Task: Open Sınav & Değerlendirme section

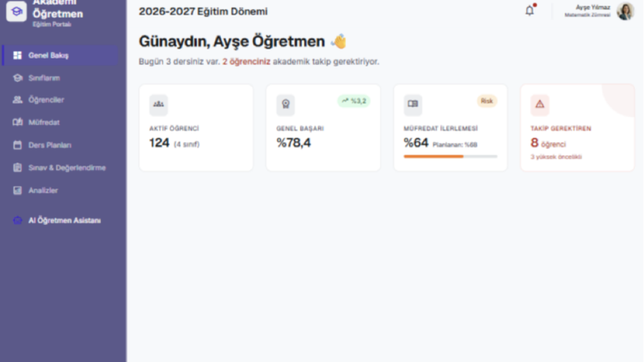Action: pos(60,167)
